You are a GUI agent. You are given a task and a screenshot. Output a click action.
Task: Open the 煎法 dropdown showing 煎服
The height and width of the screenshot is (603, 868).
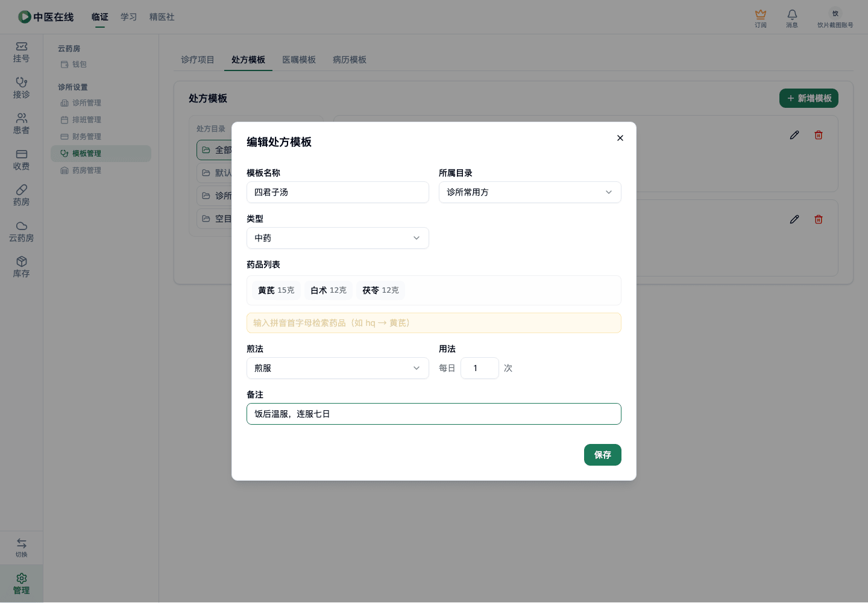pyautogui.click(x=338, y=368)
